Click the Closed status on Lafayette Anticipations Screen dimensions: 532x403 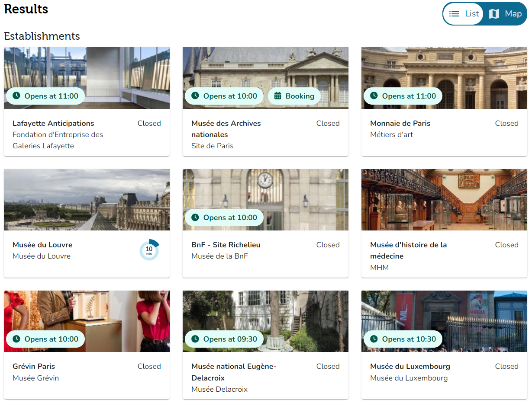[x=149, y=123]
